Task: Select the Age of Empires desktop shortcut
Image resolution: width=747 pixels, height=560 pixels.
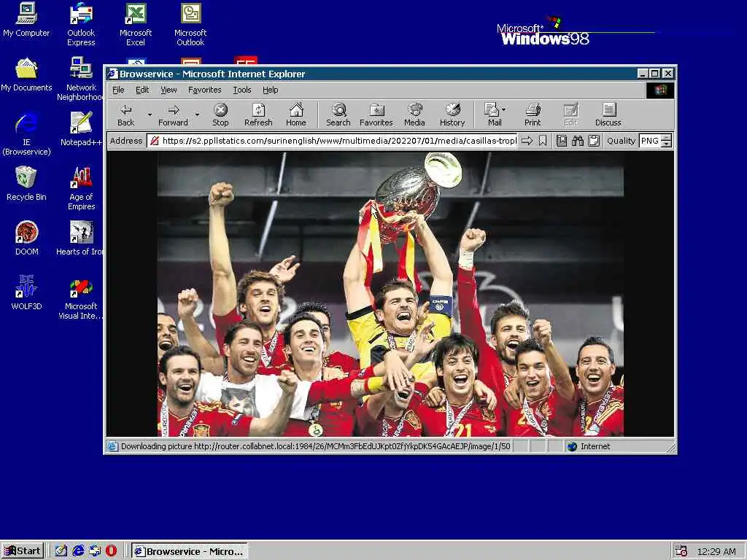Action: pos(82,189)
